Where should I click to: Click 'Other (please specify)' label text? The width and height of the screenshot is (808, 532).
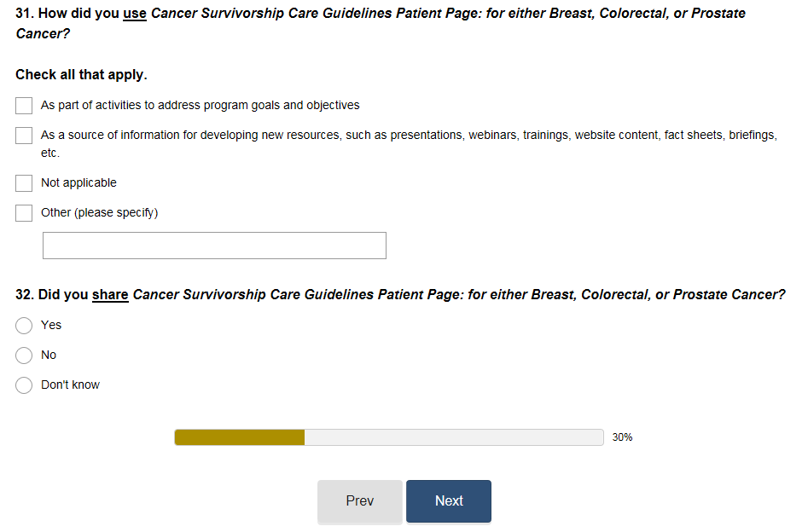point(99,213)
